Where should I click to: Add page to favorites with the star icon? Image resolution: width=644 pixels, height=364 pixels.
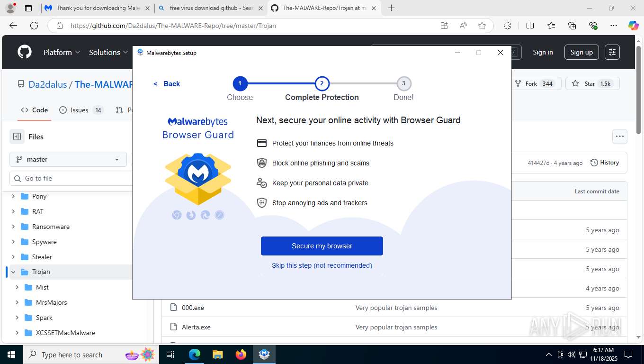(482, 26)
